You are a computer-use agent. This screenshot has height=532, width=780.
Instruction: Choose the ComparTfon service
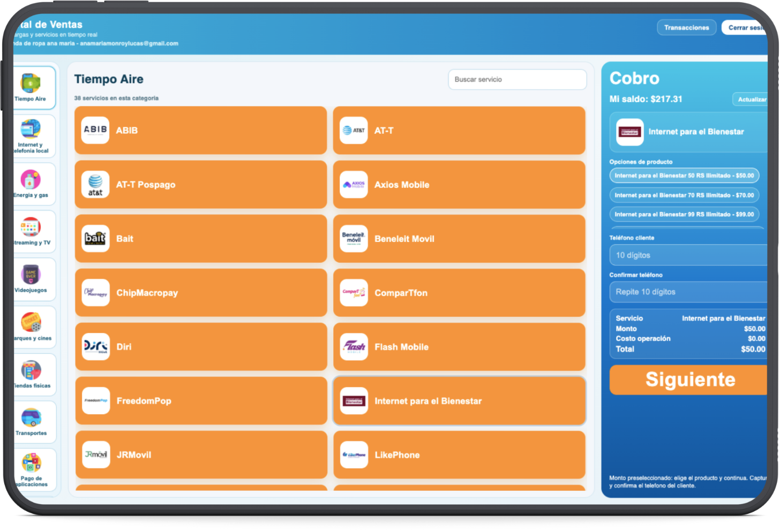coord(459,292)
